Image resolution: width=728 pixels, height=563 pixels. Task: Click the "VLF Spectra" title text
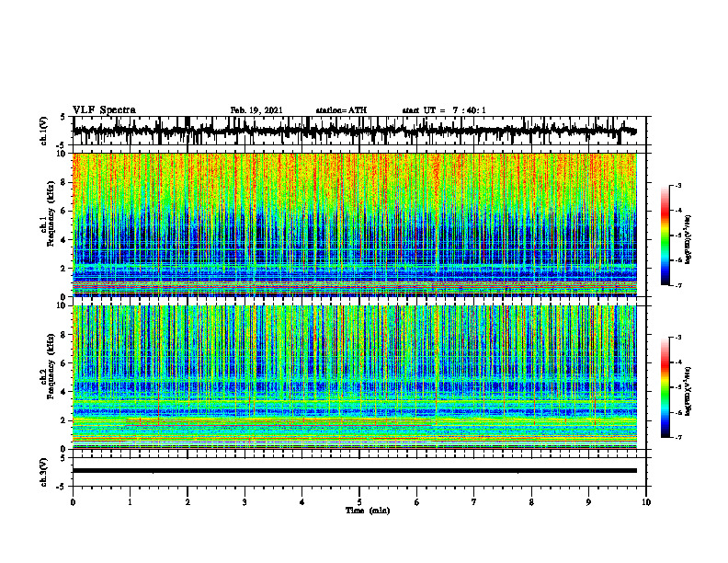[104, 110]
